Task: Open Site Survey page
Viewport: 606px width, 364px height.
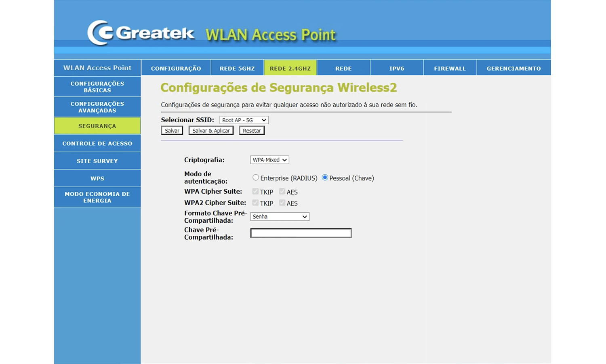Action: (97, 161)
